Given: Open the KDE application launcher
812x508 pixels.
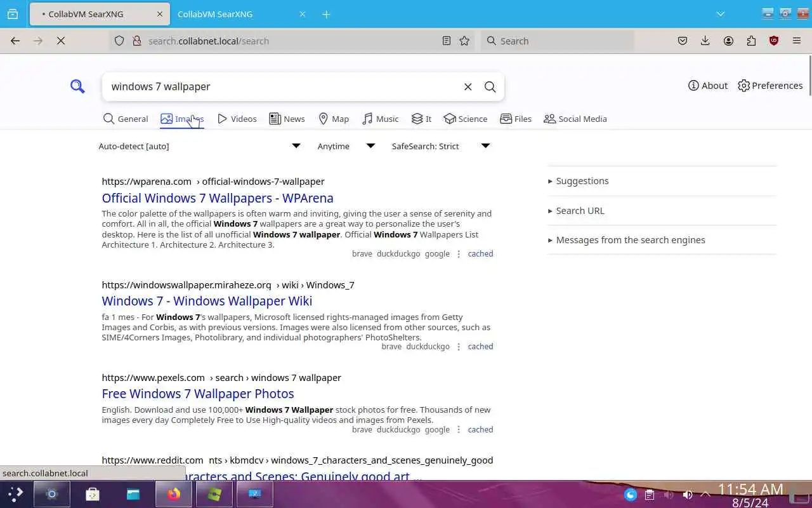Looking at the screenshot, I should 16,494.
